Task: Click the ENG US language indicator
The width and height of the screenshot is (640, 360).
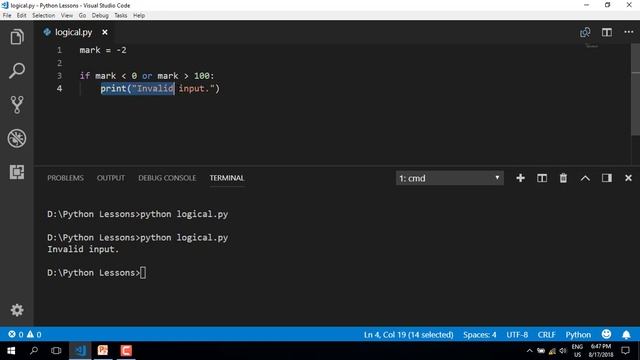Action: coord(577,351)
